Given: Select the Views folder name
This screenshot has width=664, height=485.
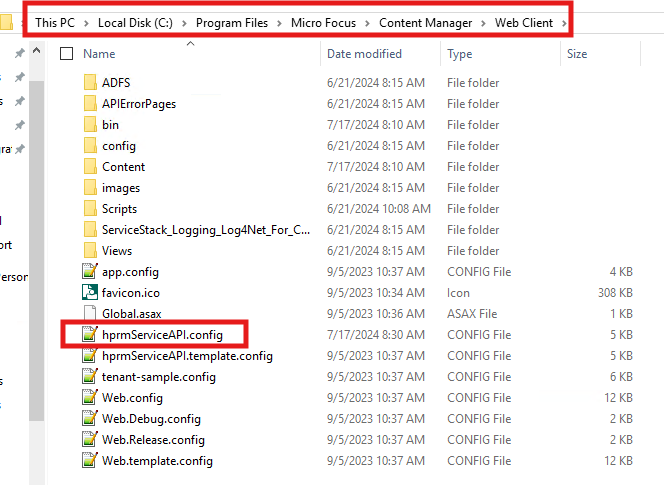Looking at the screenshot, I should click(117, 251).
